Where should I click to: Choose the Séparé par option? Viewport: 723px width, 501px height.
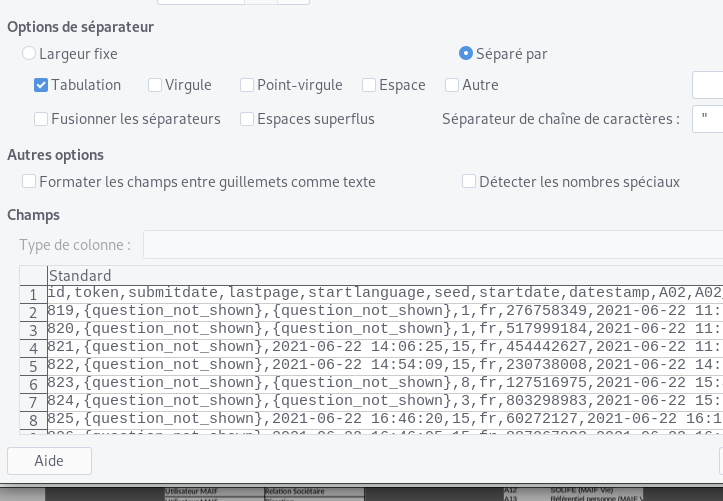point(466,54)
